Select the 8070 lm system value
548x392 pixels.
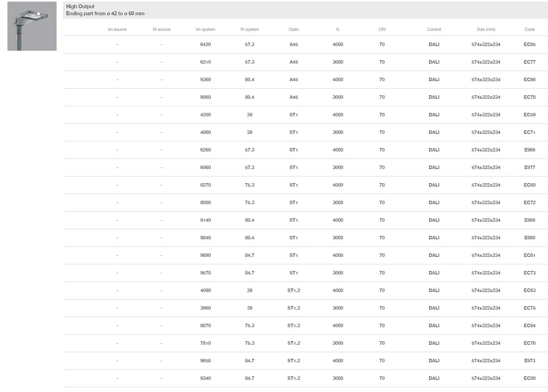click(x=205, y=326)
